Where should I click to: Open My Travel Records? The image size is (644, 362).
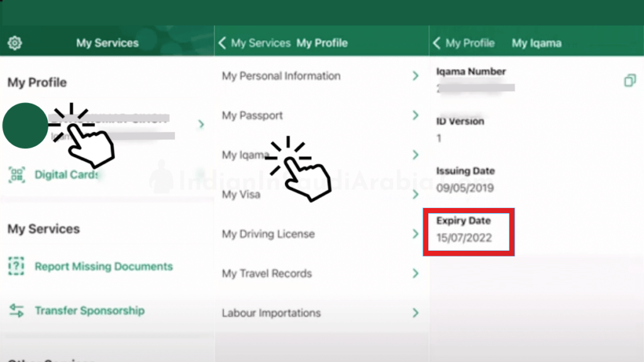tap(267, 273)
